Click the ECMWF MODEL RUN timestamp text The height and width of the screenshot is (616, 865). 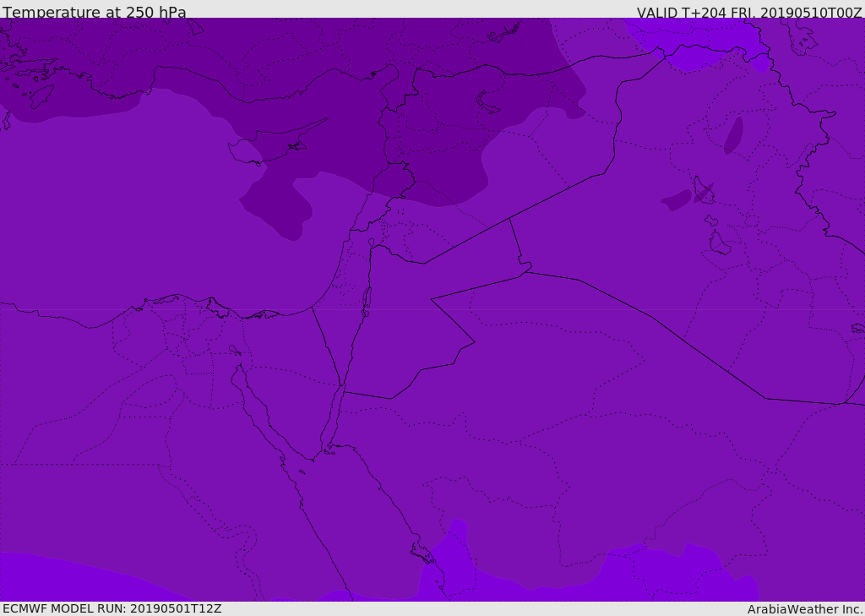(112, 608)
